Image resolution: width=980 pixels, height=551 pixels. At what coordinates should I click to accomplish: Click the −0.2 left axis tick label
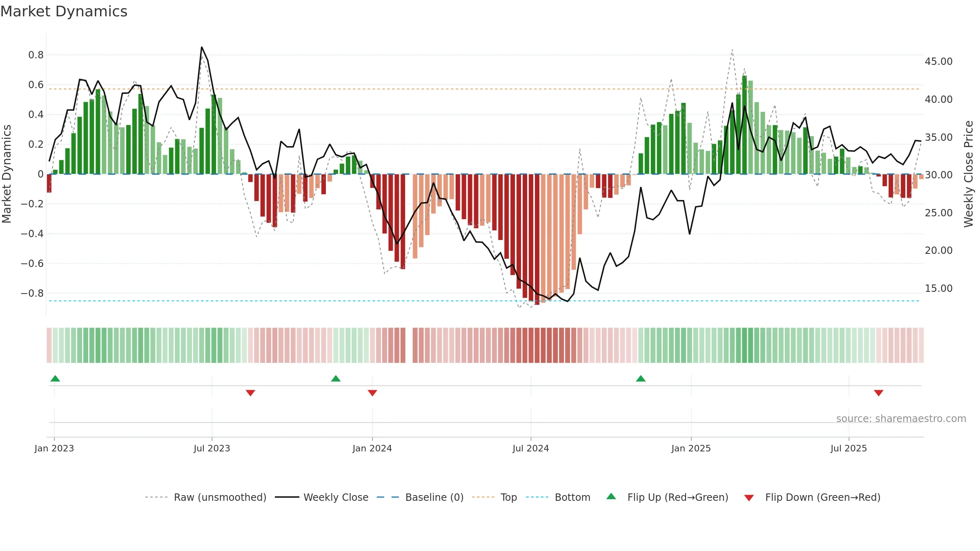click(x=32, y=204)
